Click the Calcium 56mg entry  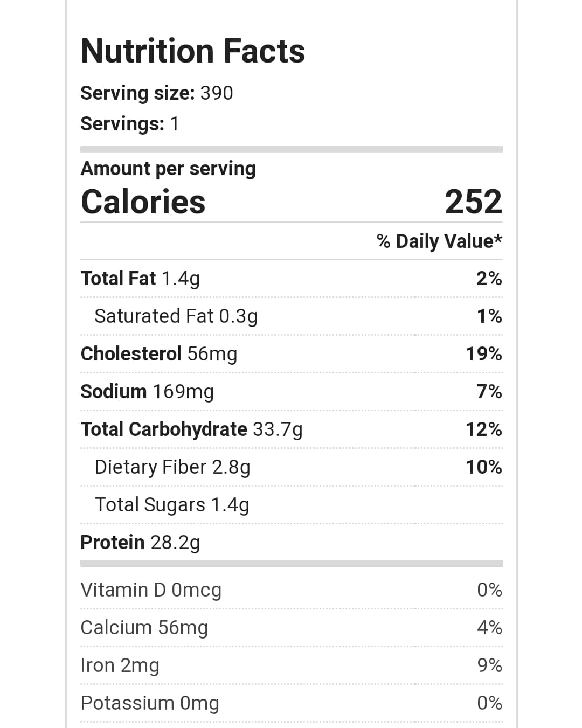[x=144, y=628]
